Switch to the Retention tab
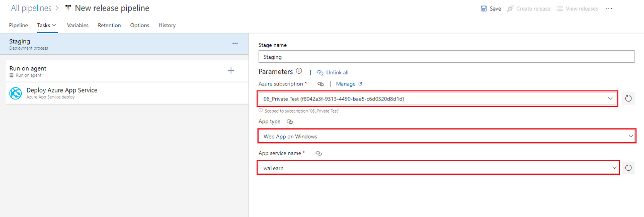644x217 pixels. [109, 25]
